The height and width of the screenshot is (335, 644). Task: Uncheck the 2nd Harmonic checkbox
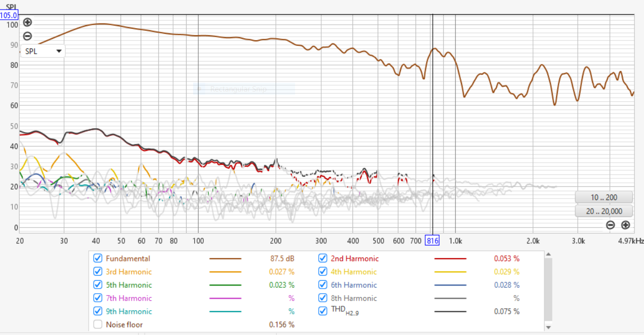click(x=323, y=258)
